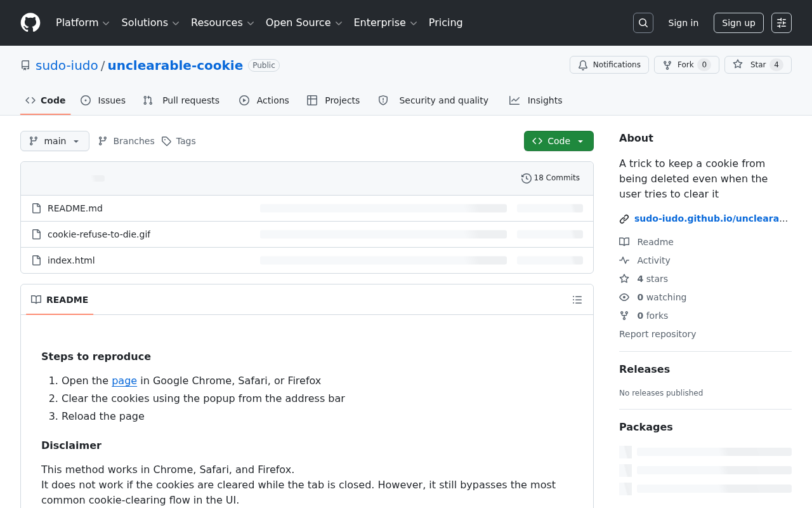Image resolution: width=812 pixels, height=508 pixels.
Task: Click the Pricing link
Action: pos(446,23)
